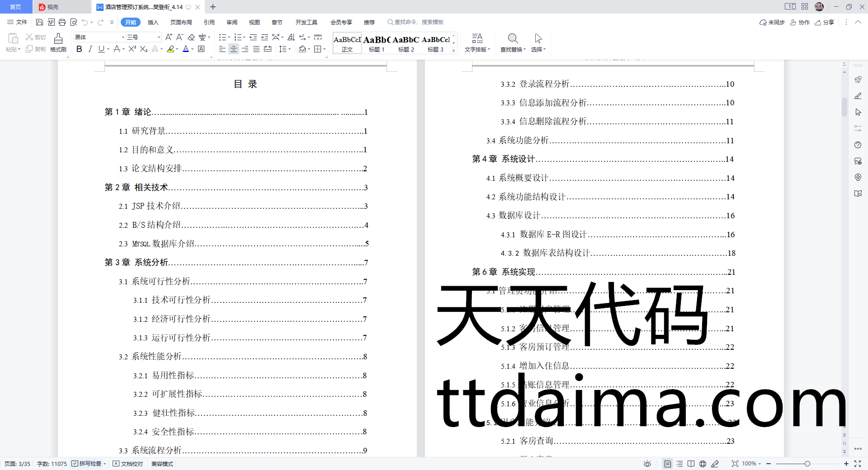Viewport: 868px width, 470px height.
Task: Switch to outline view in status bar
Action: click(679, 464)
